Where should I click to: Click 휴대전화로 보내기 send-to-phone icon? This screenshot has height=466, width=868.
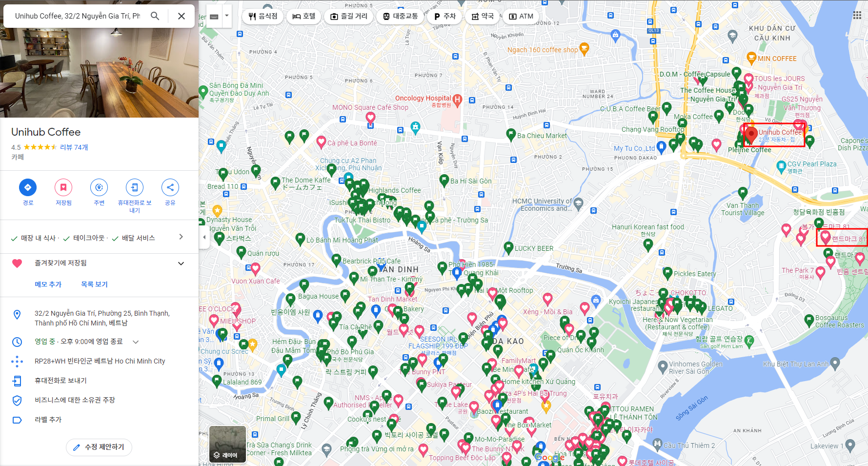pyautogui.click(x=135, y=187)
